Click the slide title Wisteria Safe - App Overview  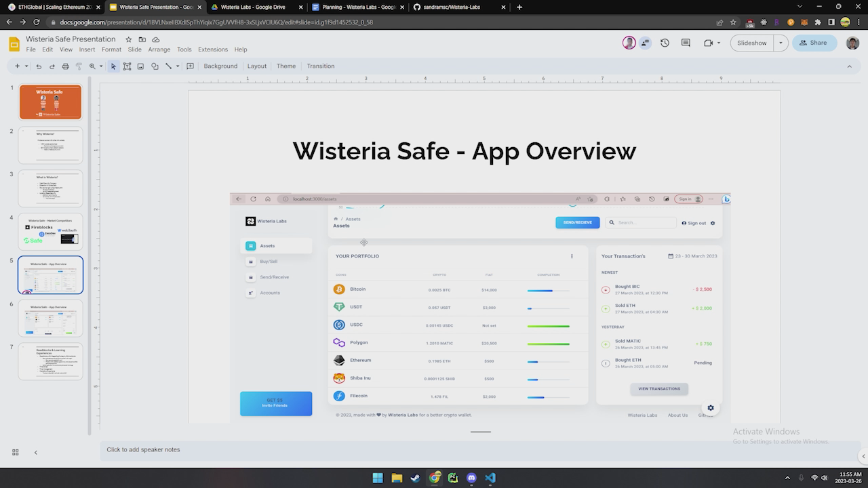pos(464,150)
